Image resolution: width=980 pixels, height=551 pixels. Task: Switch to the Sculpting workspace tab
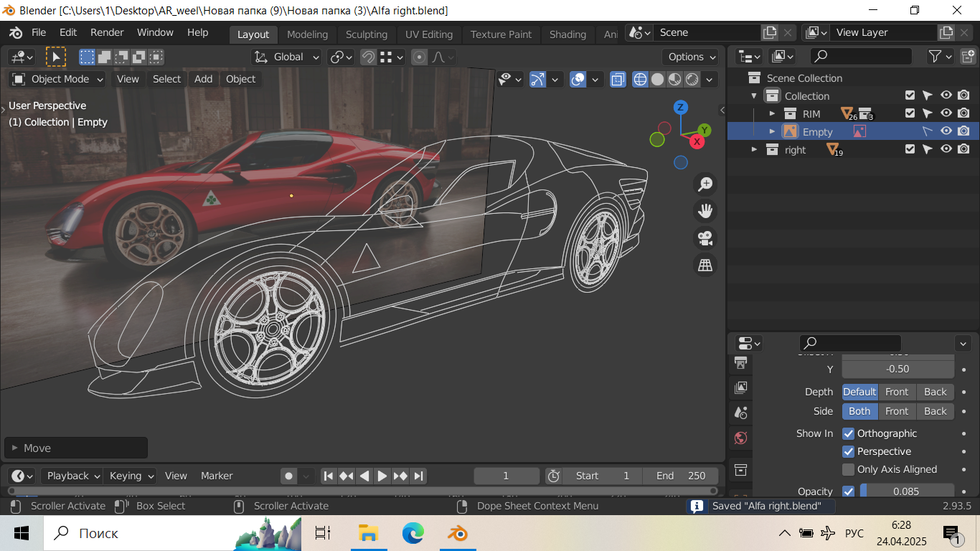(x=366, y=34)
